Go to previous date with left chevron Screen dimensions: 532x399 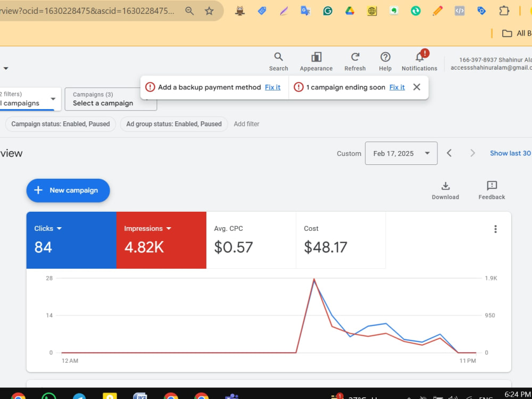(449, 153)
